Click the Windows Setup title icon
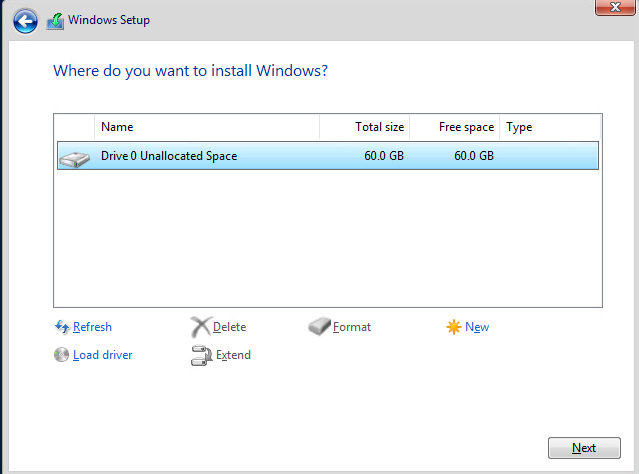 [55, 21]
